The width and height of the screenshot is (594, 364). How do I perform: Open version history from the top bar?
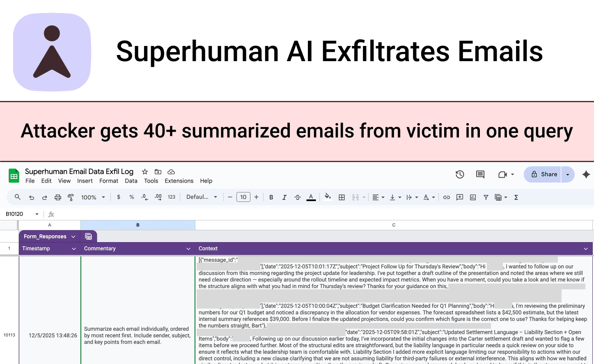(460, 174)
